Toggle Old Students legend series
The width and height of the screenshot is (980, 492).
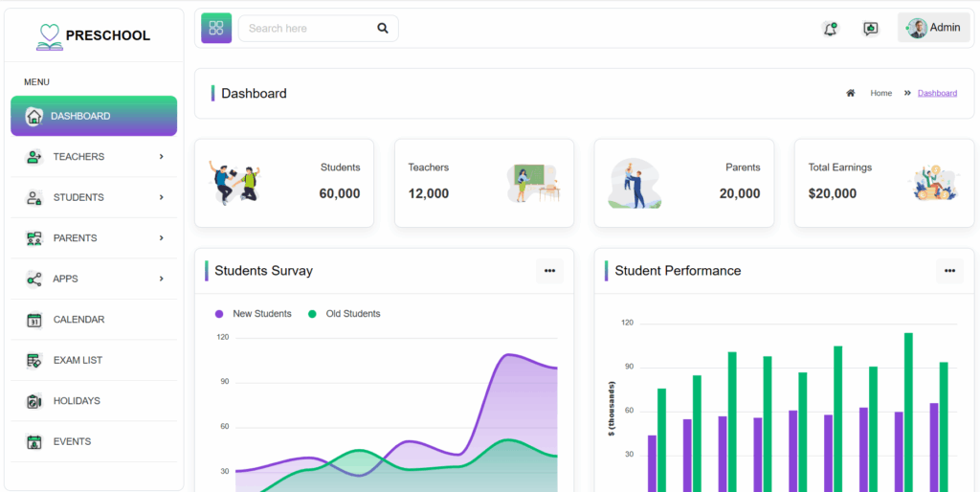coord(345,314)
